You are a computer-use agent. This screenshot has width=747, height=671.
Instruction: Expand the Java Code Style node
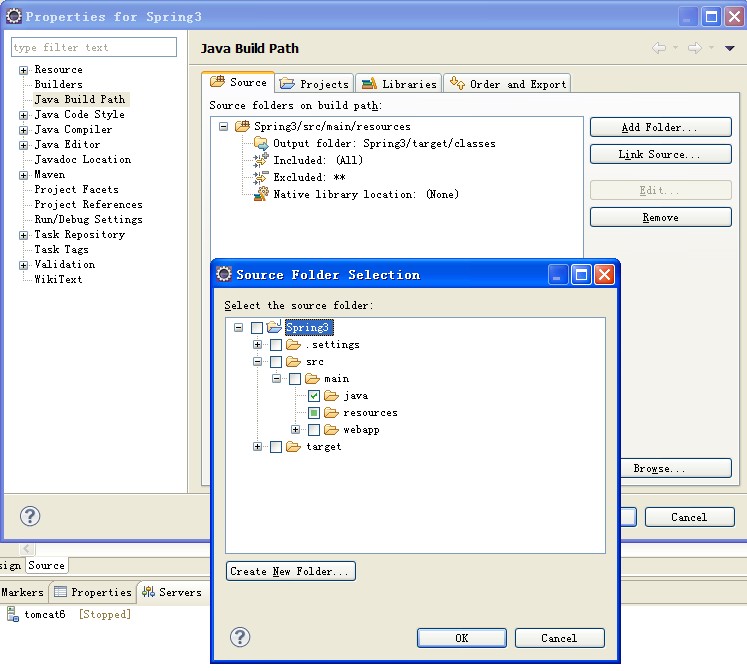23,115
